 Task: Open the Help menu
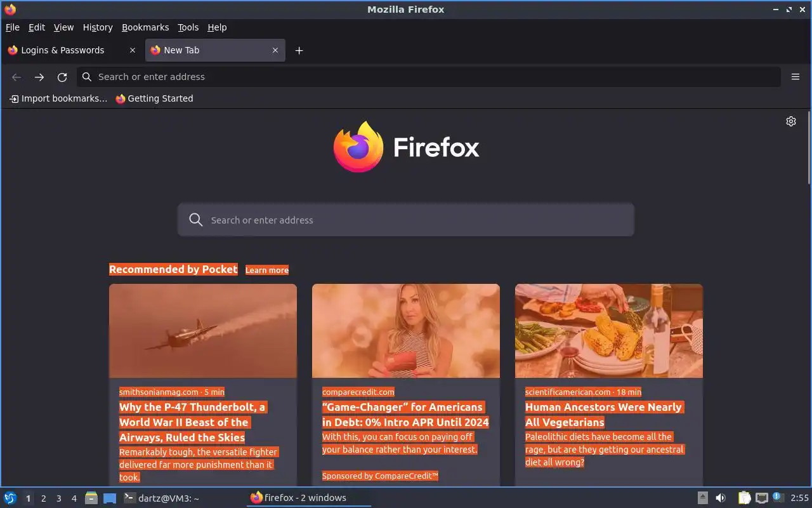(x=217, y=27)
